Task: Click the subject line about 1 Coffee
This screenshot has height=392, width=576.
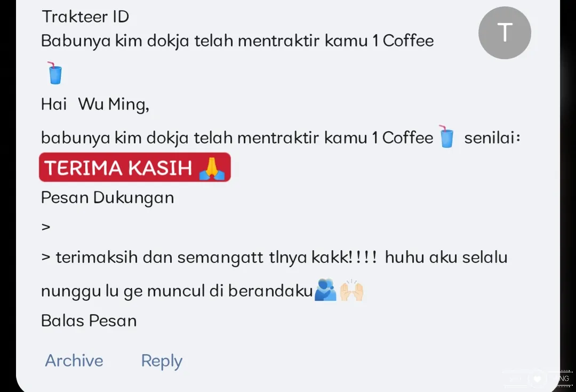Action: tap(237, 41)
